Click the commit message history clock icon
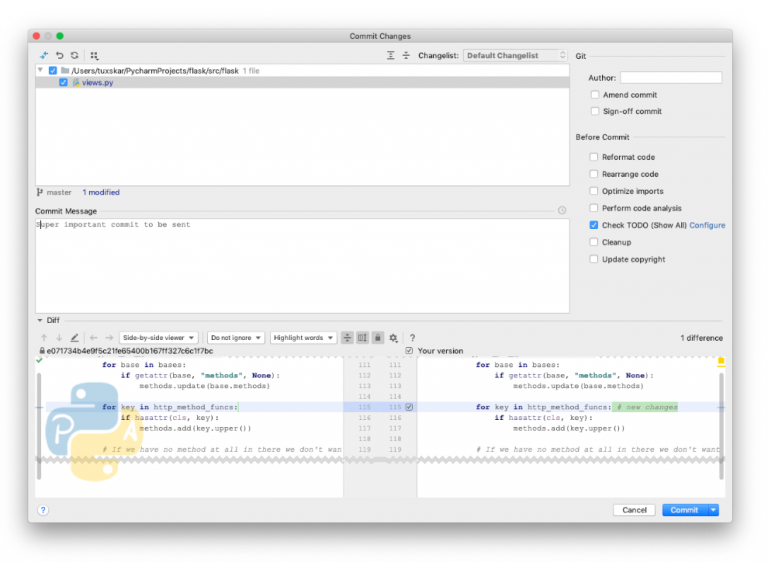768x562 pixels. [562, 211]
